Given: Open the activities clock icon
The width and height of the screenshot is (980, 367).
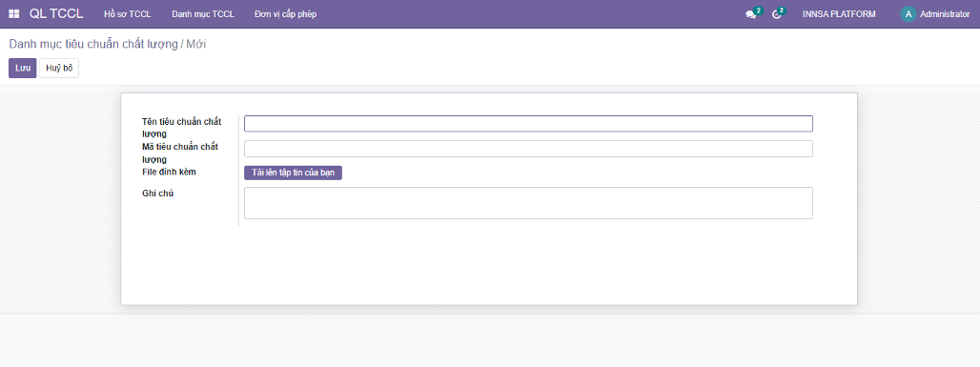Looking at the screenshot, I should click(x=776, y=14).
